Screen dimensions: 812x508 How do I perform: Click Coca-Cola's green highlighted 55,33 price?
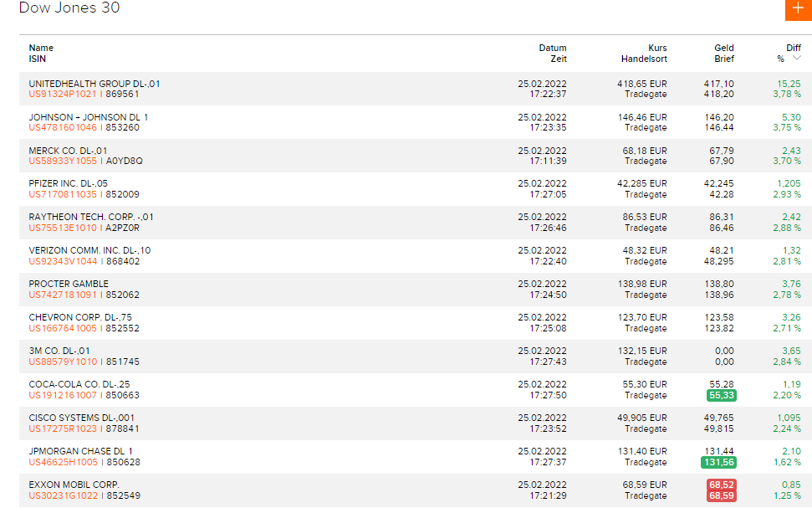[x=721, y=395]
